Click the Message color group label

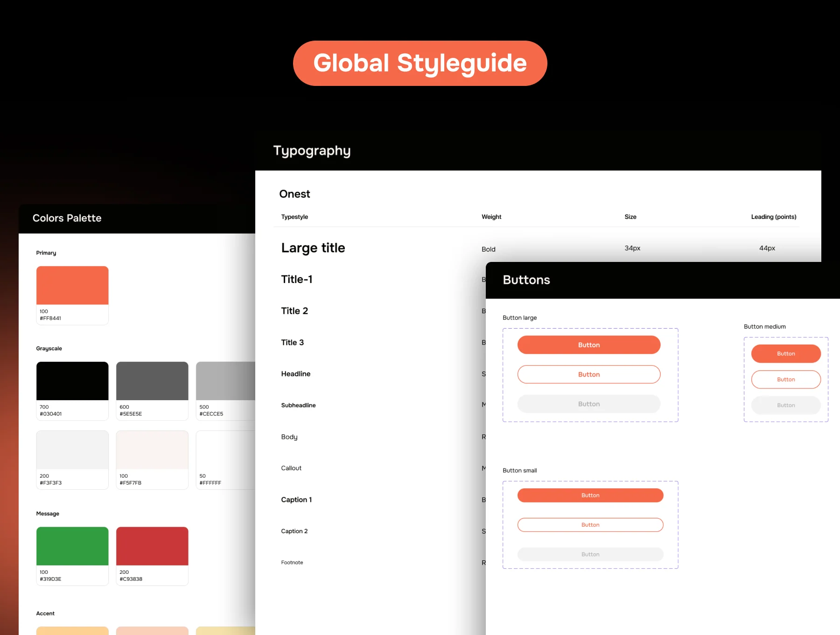tap(48, 514)
